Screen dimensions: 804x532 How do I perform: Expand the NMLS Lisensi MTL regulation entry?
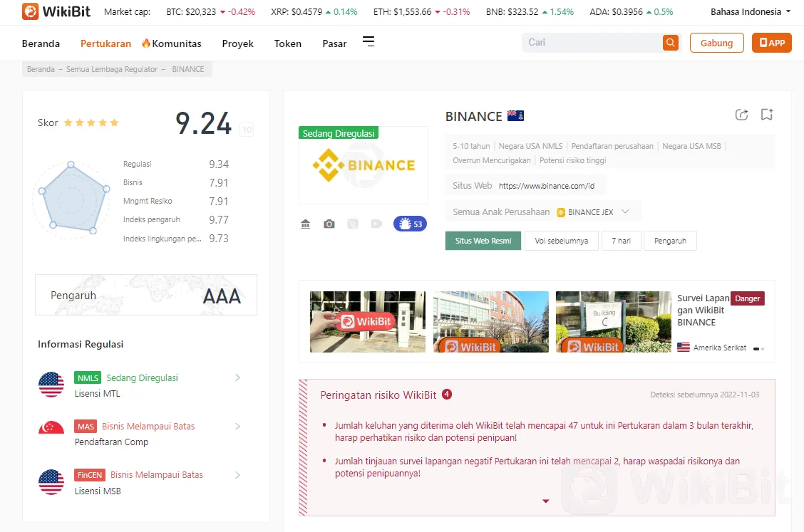pyautogui.click(x=237, y=378)
